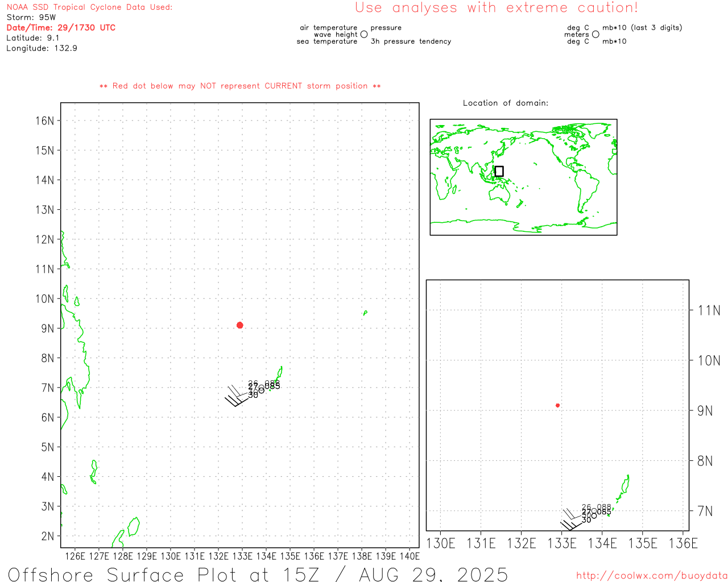
Task: Click the '085' pressure reading on zoomed map
Action: point(605,512)
